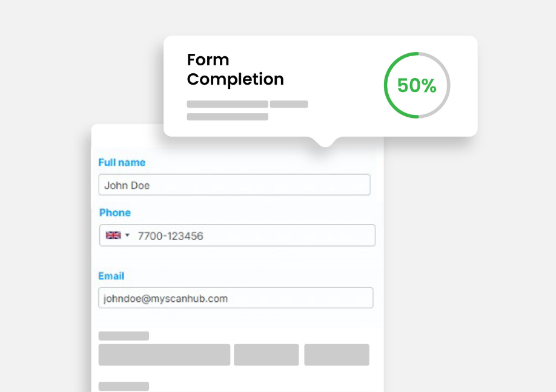
Task: Click the Email field label
Action: [111, 276]
